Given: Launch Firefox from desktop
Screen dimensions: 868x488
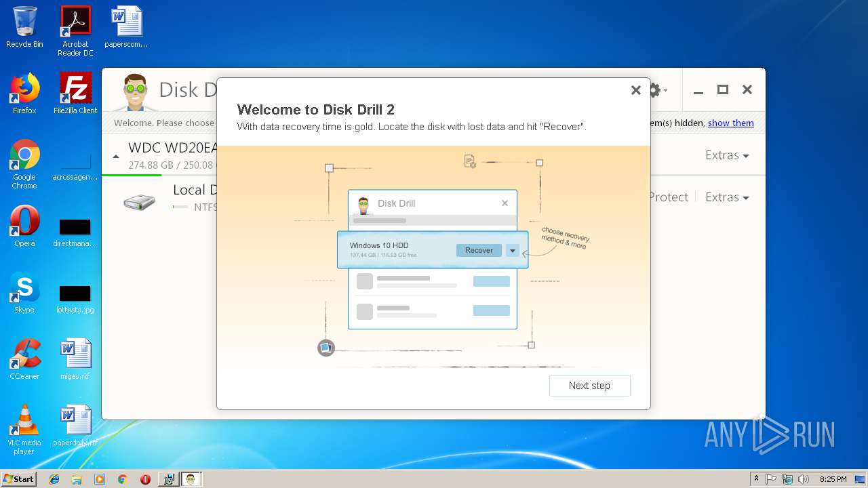Looking at the screenshot, I should coord(24,94).
